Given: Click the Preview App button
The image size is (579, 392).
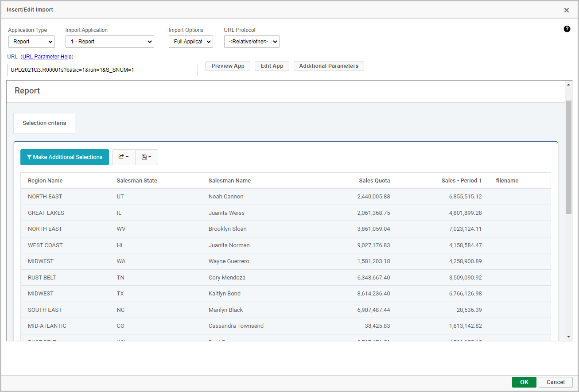Looking at the screenshot, I should (228, 66).
